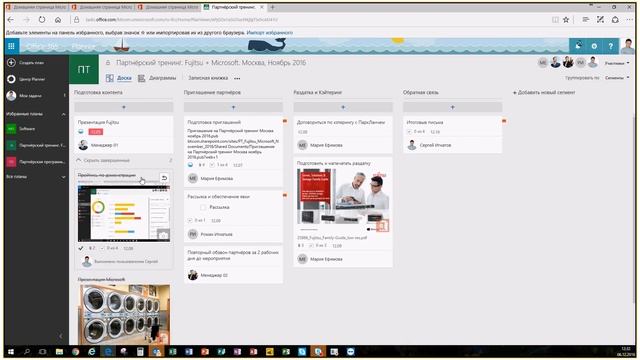
Task: Open Chrome from the taskbar
Action: (x=76, y=351)
